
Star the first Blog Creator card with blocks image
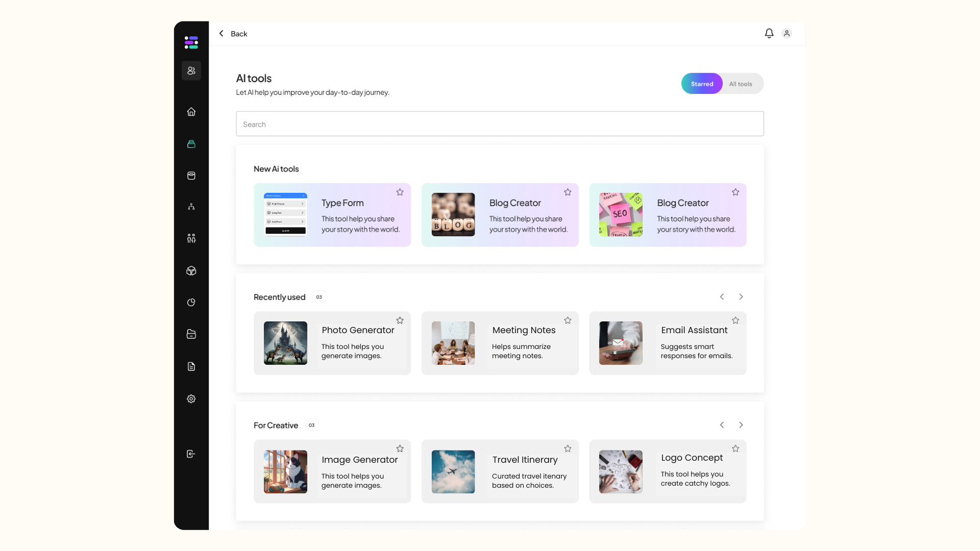(568, 192)
